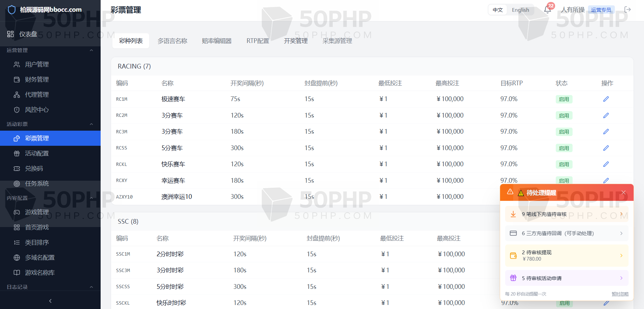Select 中文 language option

coord(498,10)
